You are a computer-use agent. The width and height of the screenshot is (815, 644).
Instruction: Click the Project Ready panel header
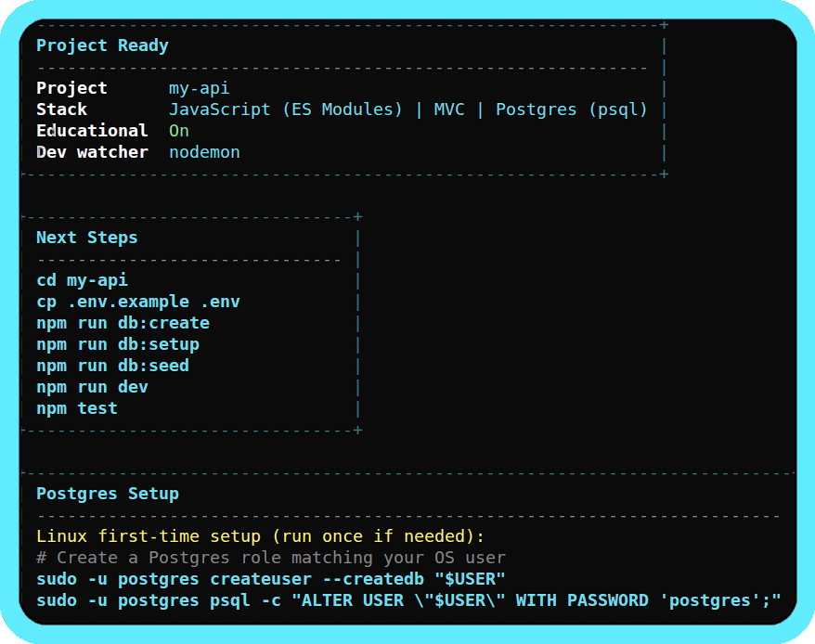coord(102,45)
